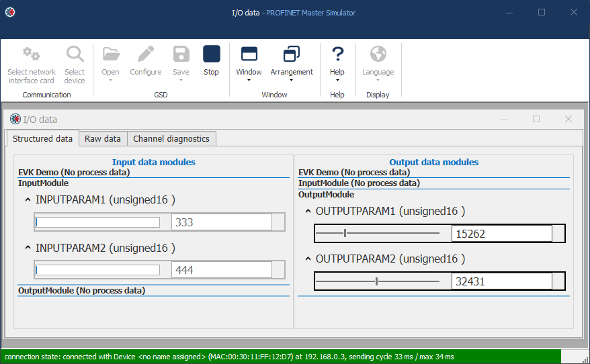This screenshot has width=590, height=364.
Task: Stop the simulation with Stop button
Action: click(x=212, y=54)
